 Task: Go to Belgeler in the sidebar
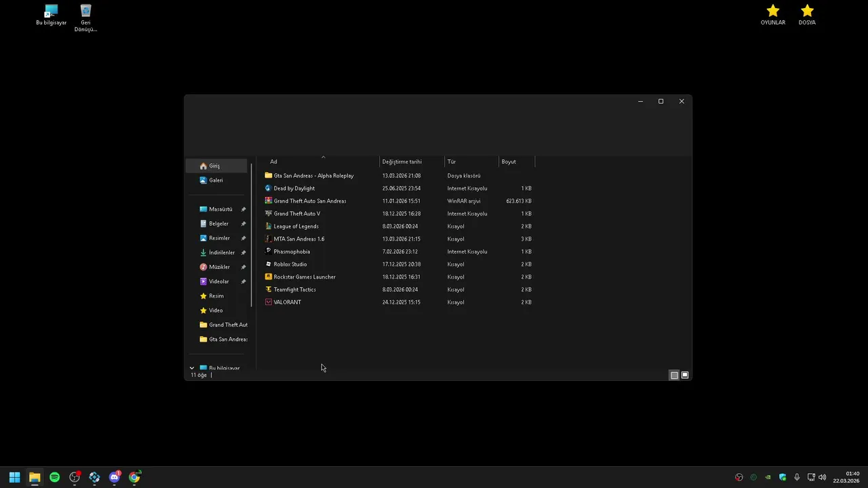217,224
